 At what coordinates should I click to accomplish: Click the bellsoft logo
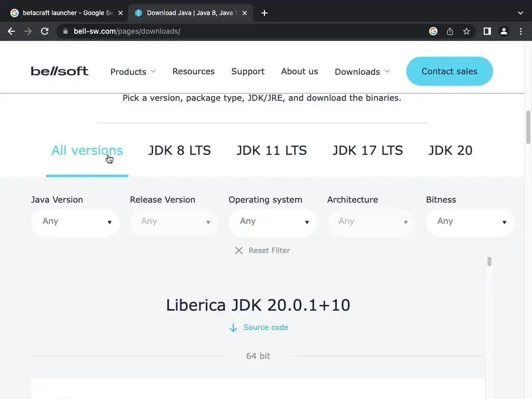point(60,71)
